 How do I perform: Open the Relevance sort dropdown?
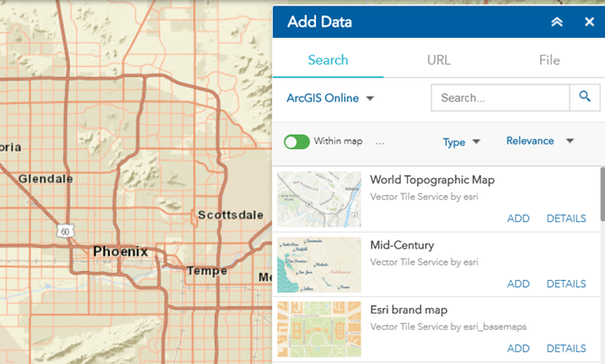pyautogui.click(x=540, y=141)
